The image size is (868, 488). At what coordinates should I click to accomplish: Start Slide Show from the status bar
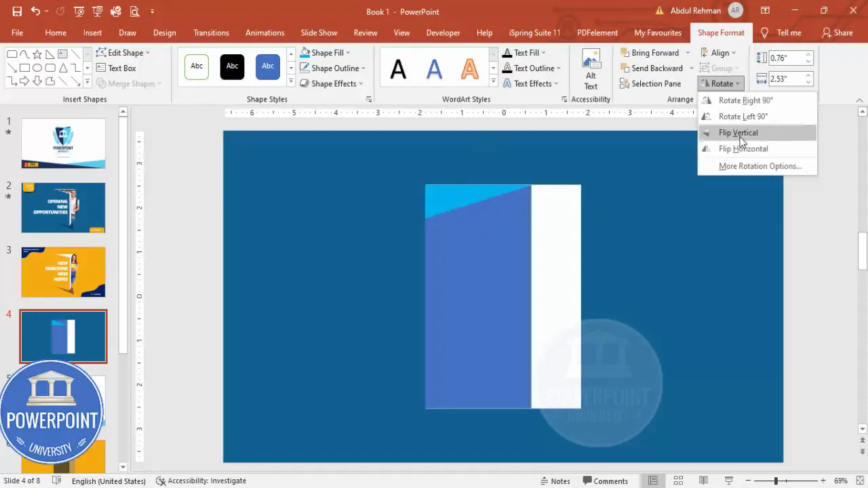(728, 481)
